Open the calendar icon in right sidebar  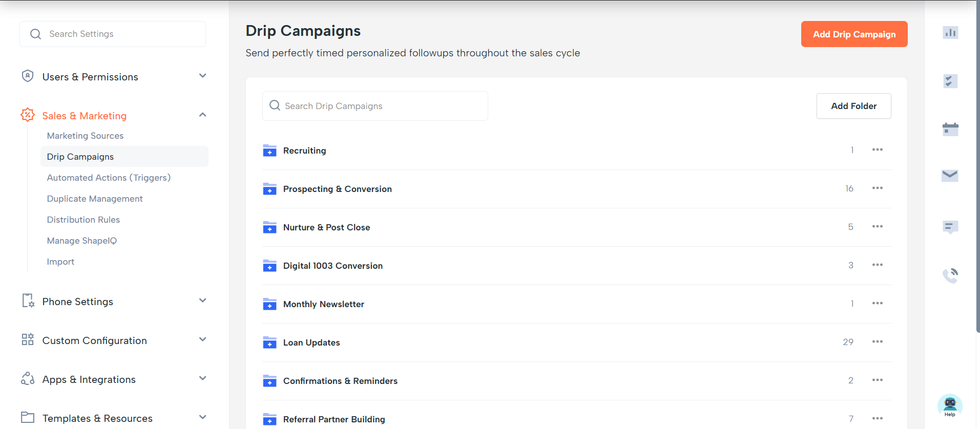click(950, 129)
